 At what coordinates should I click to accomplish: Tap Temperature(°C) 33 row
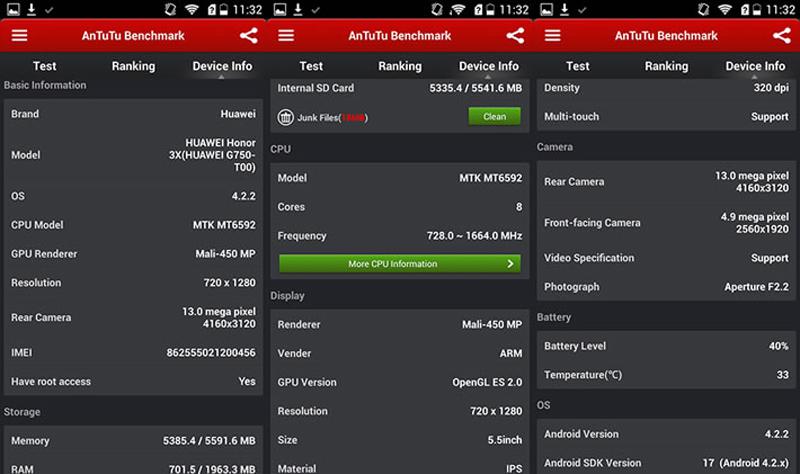pyautogui.click(x=666, y=375)
